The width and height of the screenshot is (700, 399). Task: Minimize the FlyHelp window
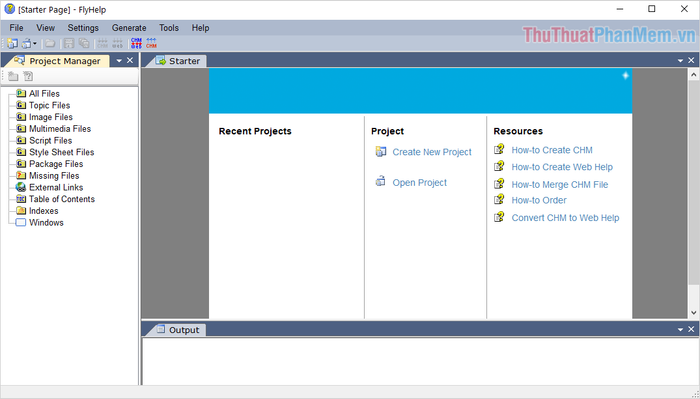(620, 9)
